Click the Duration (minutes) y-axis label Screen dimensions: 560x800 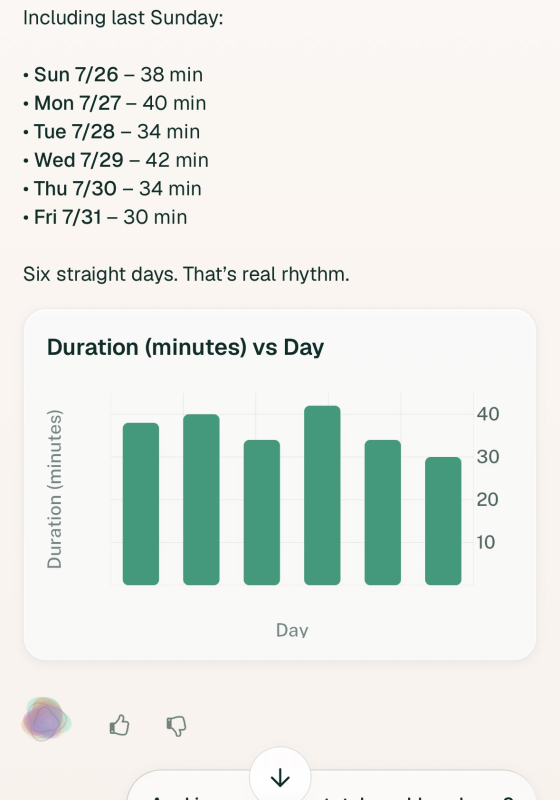click(55, 489)
